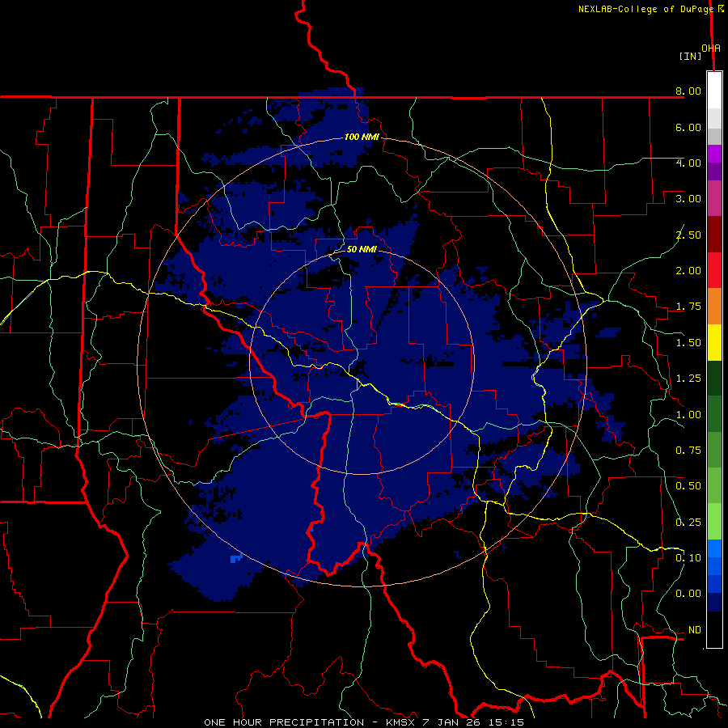Click the NEXLAB-College of DuPage title text
728x728 pixels.
pos(645,9)
